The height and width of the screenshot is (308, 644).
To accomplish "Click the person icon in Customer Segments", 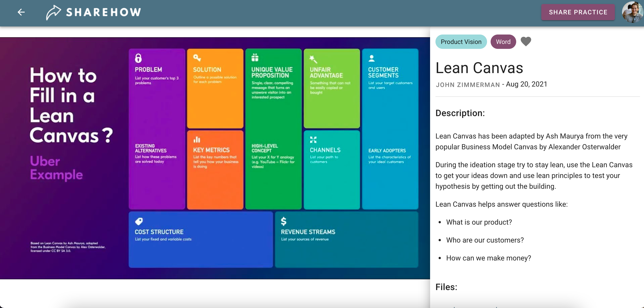I will click(x=372, y=58).
